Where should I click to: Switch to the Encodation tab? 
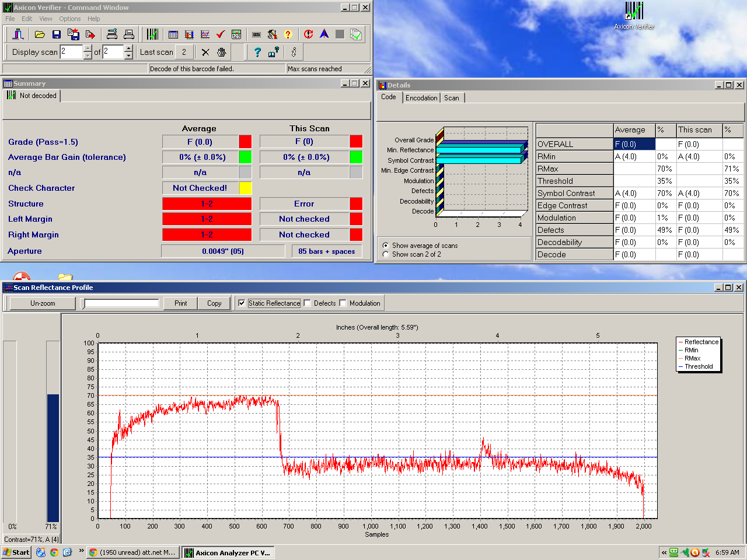[421, 98]
